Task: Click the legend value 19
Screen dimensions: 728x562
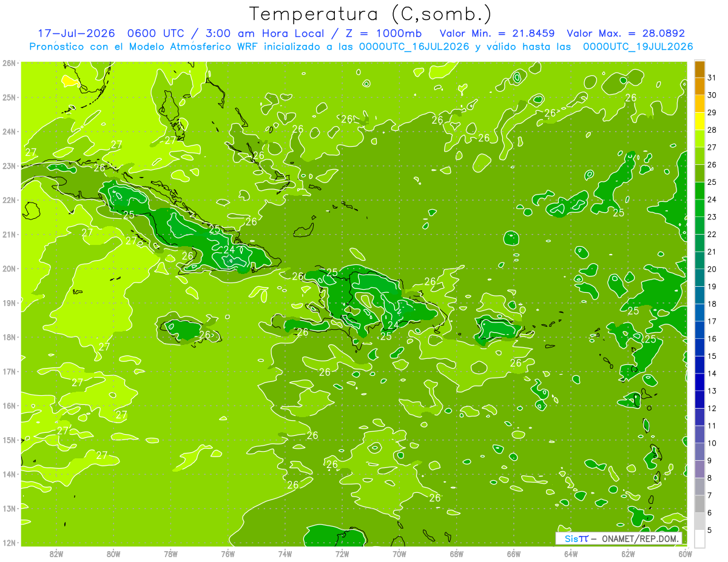Action: (x=712, y=286)
